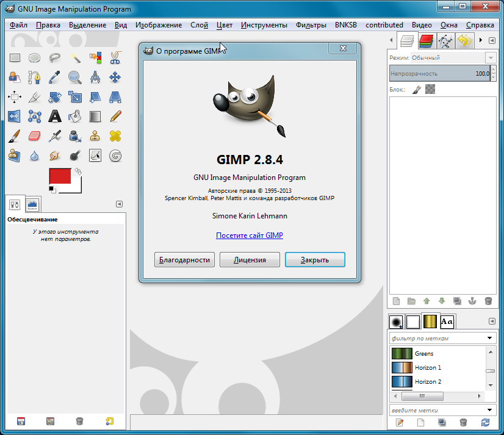Screen dimensions: 504x435
Task: Select the Paintbrush tool
Action: (x=15, y=136)
